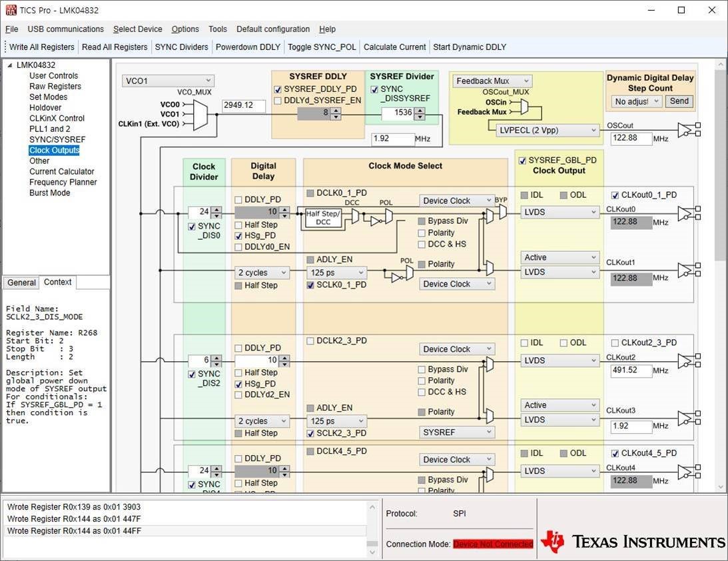Screen dimensions: 728x561
Task: Switch to the General tab
Action: (x=21, y=282)
